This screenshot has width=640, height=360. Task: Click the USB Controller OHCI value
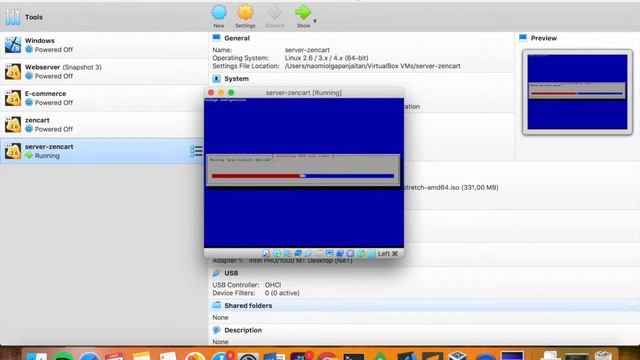tap(273, 285)
